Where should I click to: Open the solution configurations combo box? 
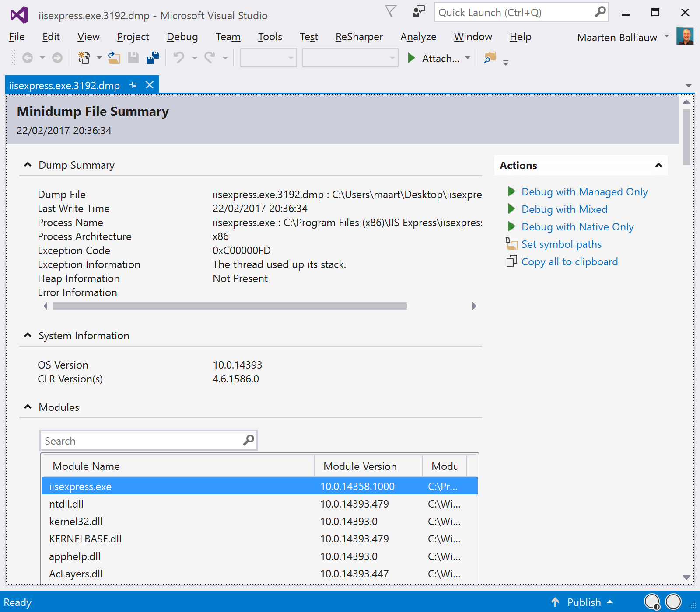pyautogui.click(x=269, y=58)
